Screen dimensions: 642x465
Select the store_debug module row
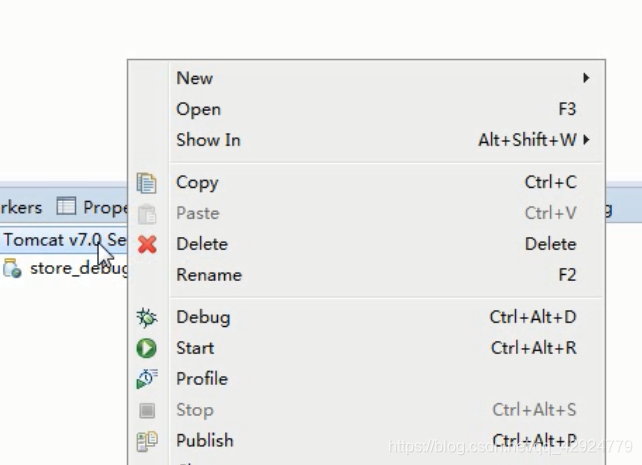coord(64,269)
